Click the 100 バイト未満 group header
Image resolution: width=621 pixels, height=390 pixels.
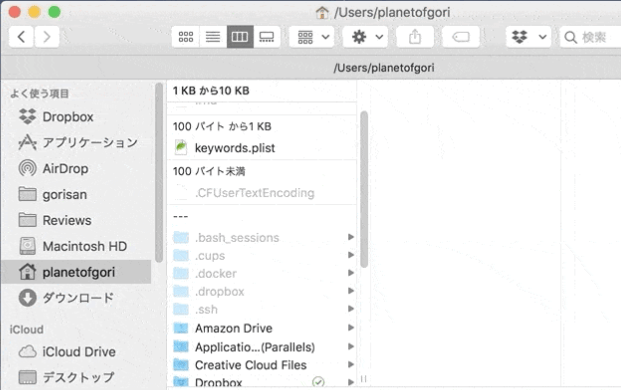pos(209,171)
